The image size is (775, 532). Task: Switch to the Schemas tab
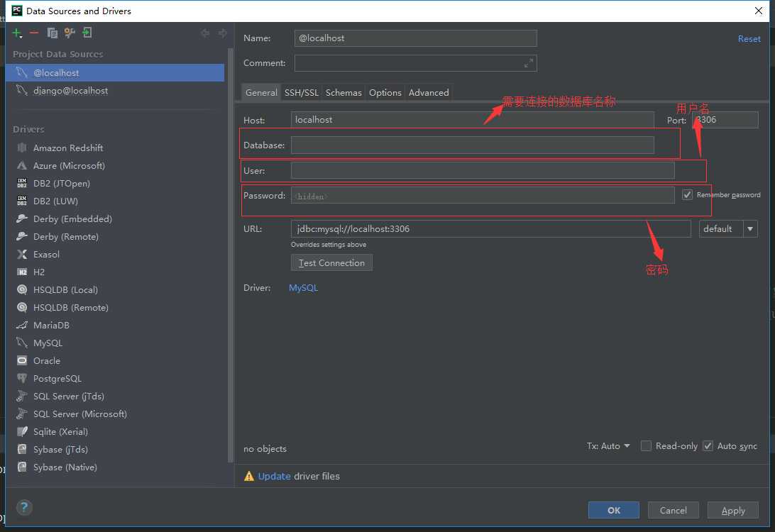[x=343, y=92]
